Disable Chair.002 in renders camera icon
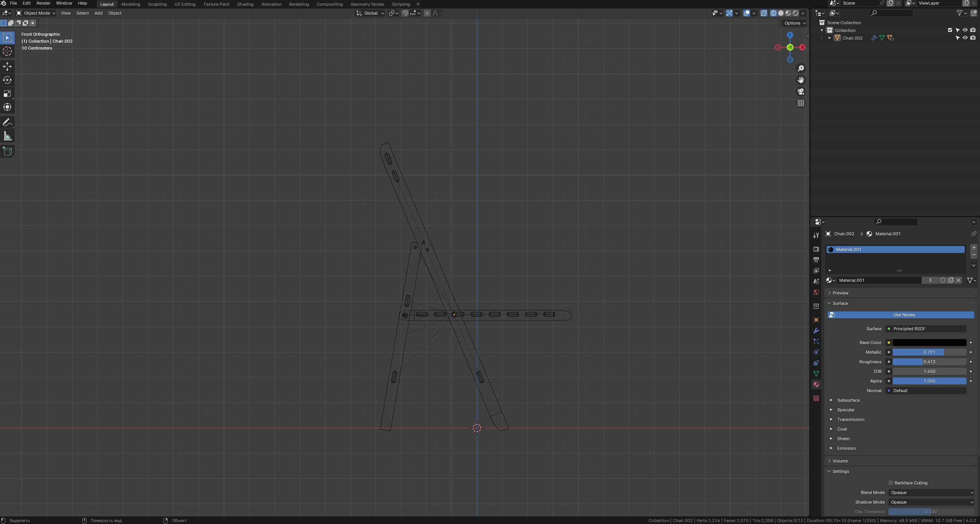980x524 pixels. click(973, 38)
